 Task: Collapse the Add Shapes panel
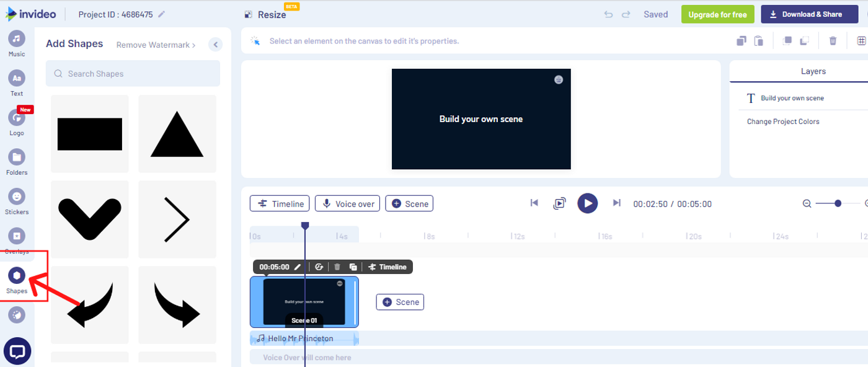(215, 44)
